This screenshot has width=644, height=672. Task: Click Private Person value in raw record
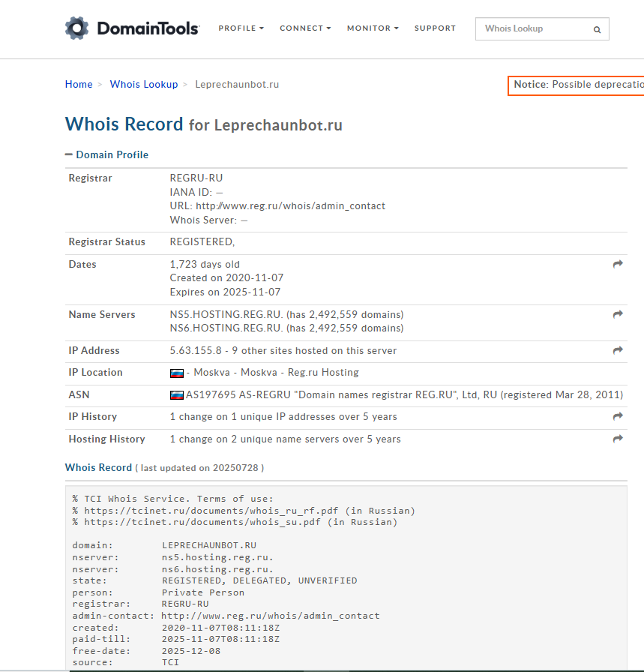click(203, 592)
